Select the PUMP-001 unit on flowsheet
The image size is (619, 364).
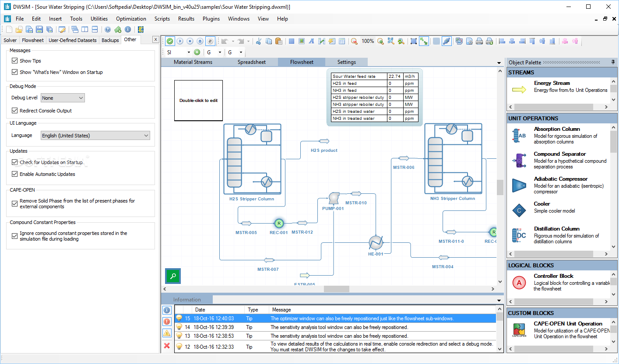(x=333, y=199)
